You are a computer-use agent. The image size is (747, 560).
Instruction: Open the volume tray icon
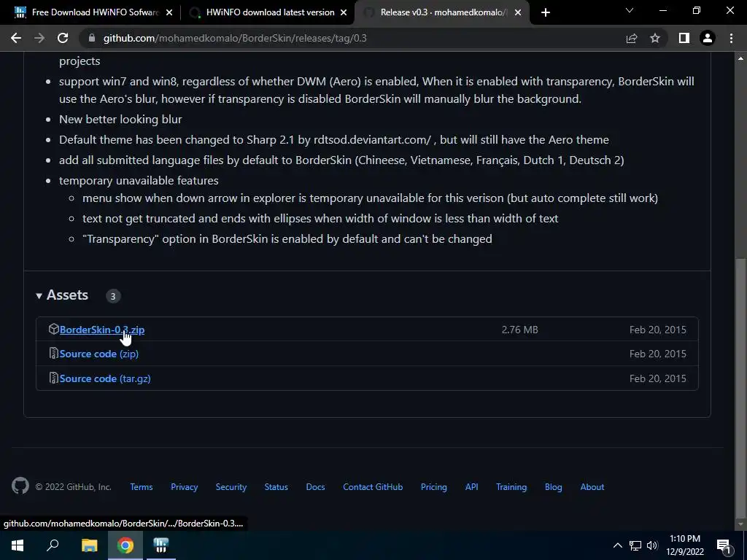[x=652, y=545]
